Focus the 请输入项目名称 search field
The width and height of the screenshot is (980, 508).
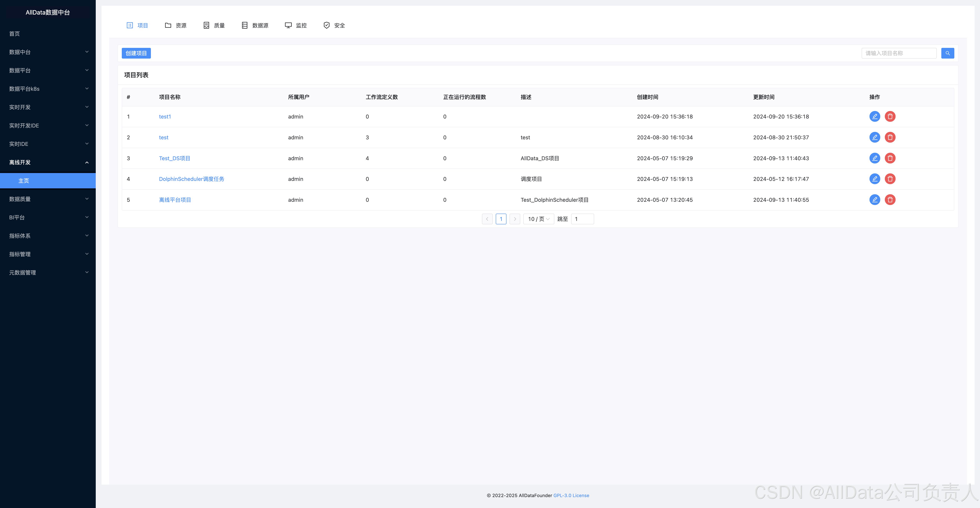point(899,53)
